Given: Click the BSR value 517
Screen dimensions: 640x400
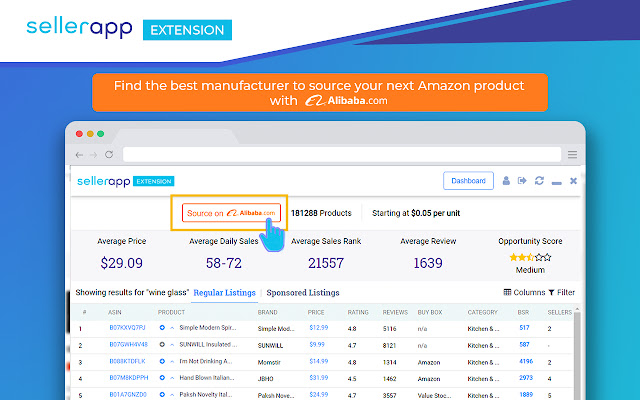Looking at the screenshot, I should tap(524, 328).
